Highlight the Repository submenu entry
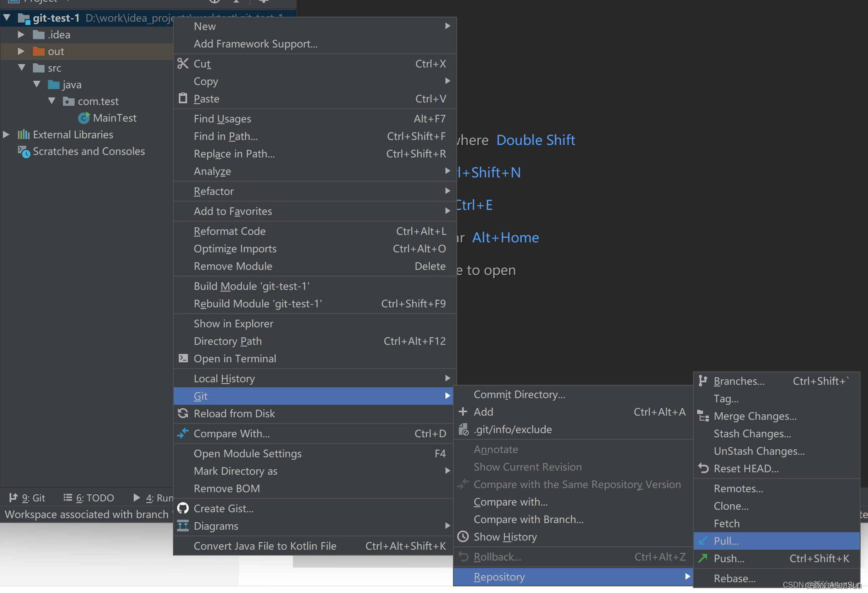Viewport: 868px width, 593px height. point(573,576)
